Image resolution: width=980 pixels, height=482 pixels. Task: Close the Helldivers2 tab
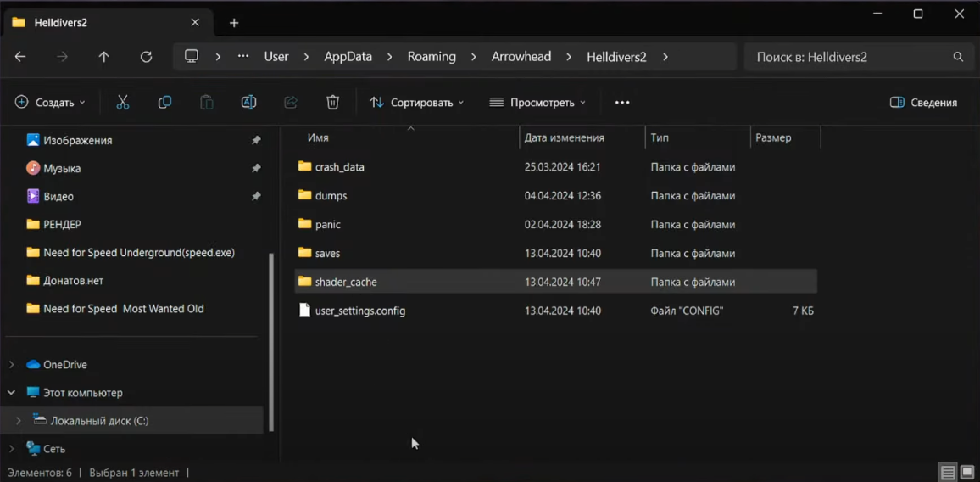point(195,23)
